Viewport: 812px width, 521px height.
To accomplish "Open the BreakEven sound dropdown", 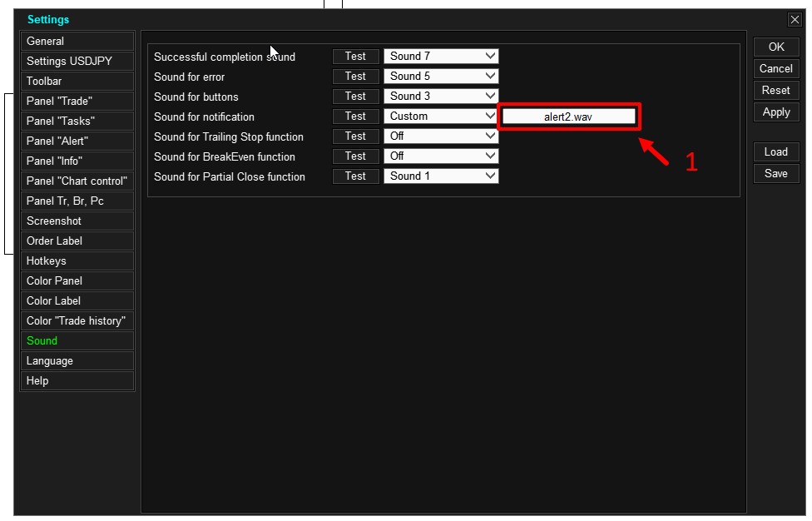I will [x=441, y=156].
